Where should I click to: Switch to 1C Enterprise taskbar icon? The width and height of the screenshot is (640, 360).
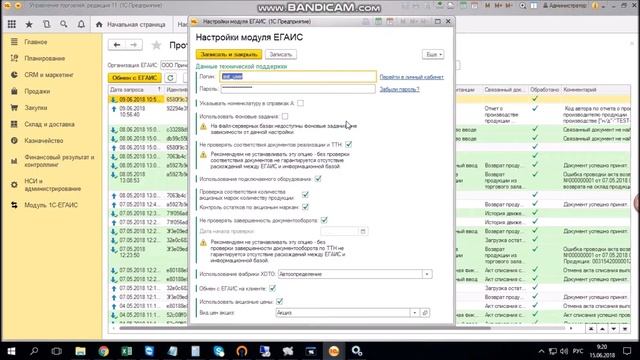[334, 351]
